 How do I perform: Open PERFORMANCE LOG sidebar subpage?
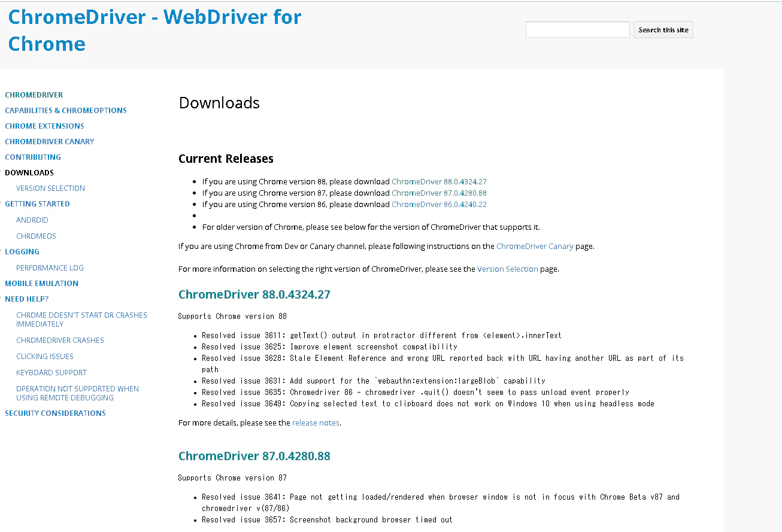pyautogui.click(x=50, y=267)
